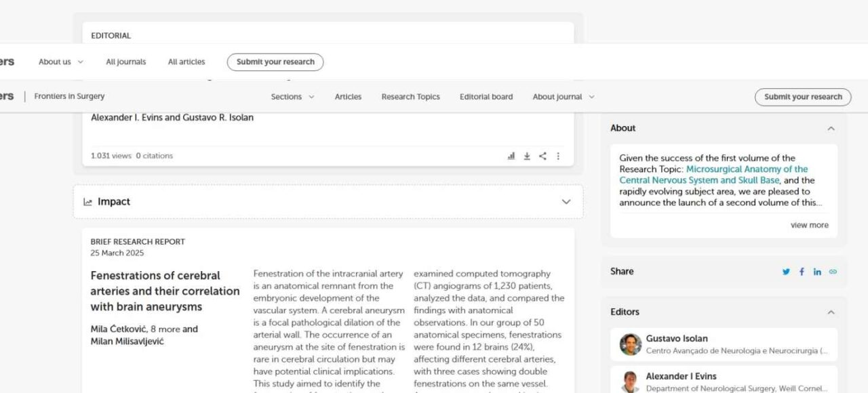This screenshot has width=868, height=393.
Task: Click view more in About panel
Action: [809, 225]
